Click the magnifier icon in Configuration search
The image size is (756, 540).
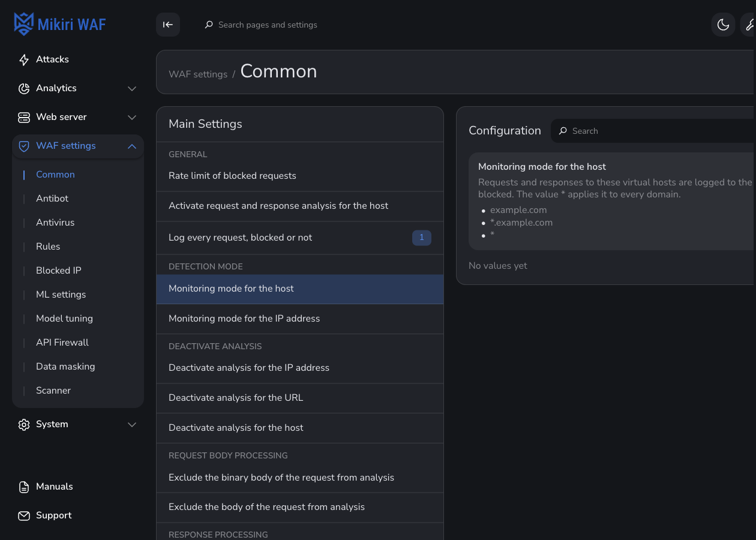(x=563, y=131)
